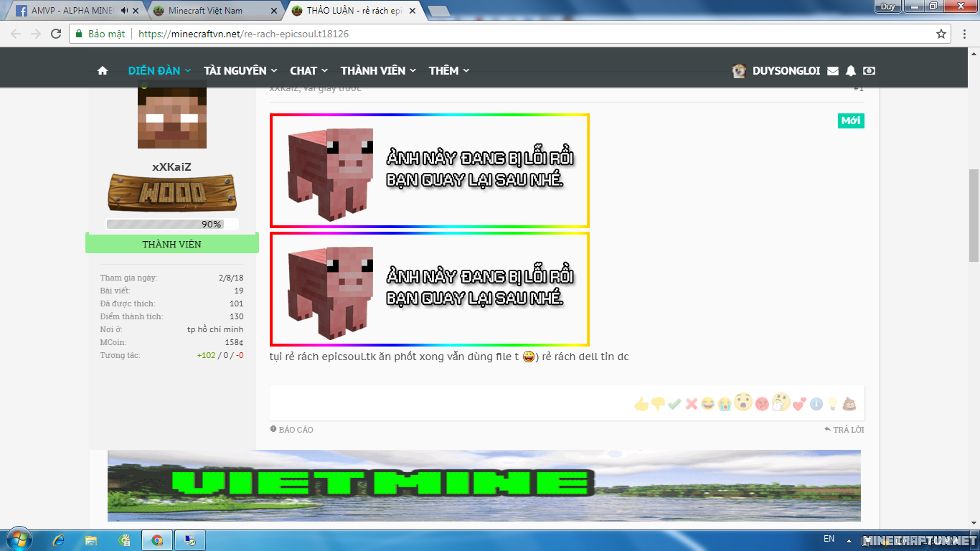
Task: React with the heart emoji
Action: pyautogui.click(x=798, y=403)
